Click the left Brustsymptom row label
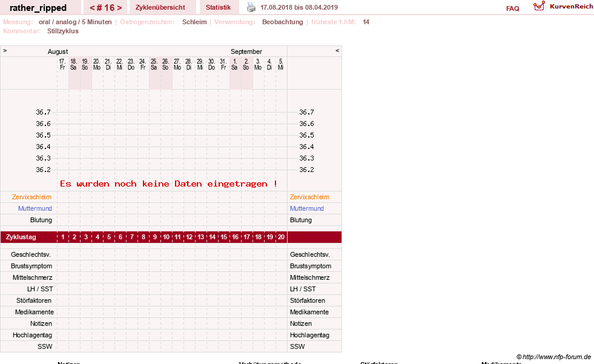Viewport: 594px width, 364px height. pyautogui.click(x=31, y=266)
